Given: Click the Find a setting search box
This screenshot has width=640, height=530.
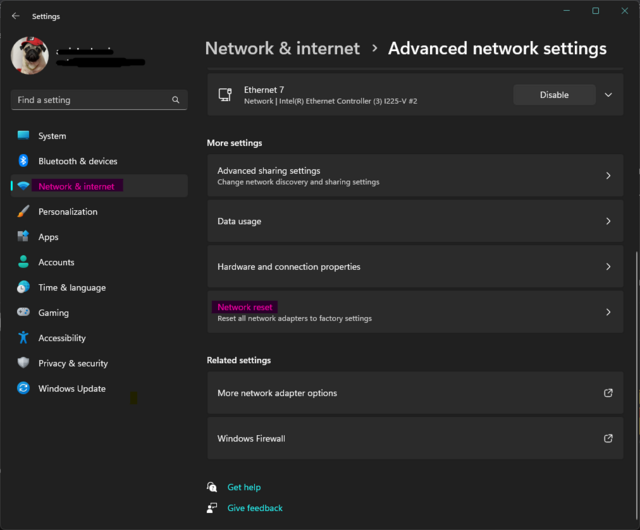Looking at the screenshot, I should coord(90,100).
